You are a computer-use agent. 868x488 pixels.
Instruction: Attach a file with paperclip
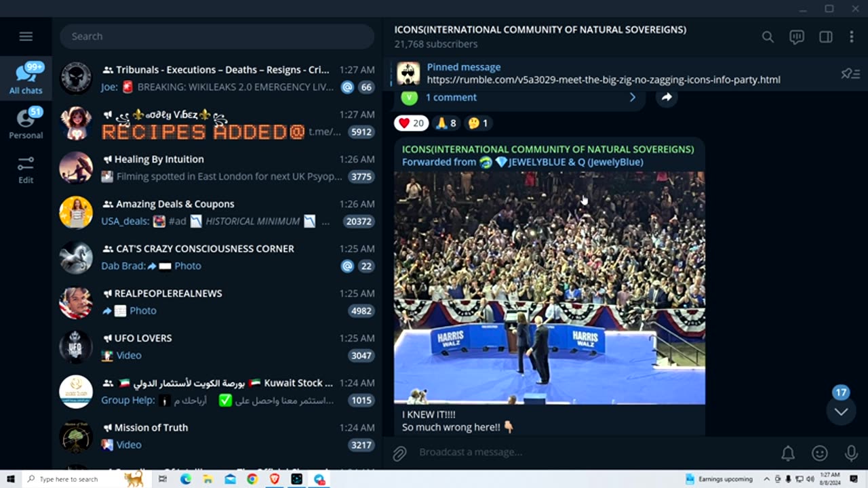(399, 453)
